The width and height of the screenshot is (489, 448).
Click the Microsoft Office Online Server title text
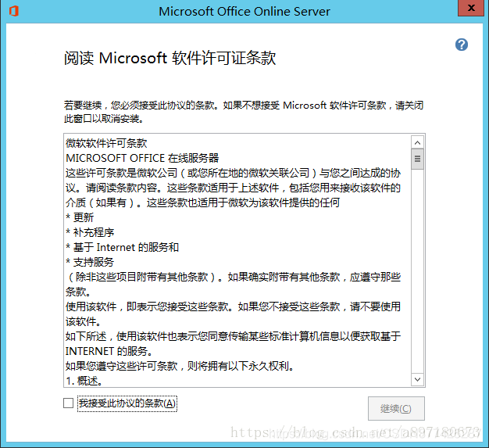coord(244,12)
